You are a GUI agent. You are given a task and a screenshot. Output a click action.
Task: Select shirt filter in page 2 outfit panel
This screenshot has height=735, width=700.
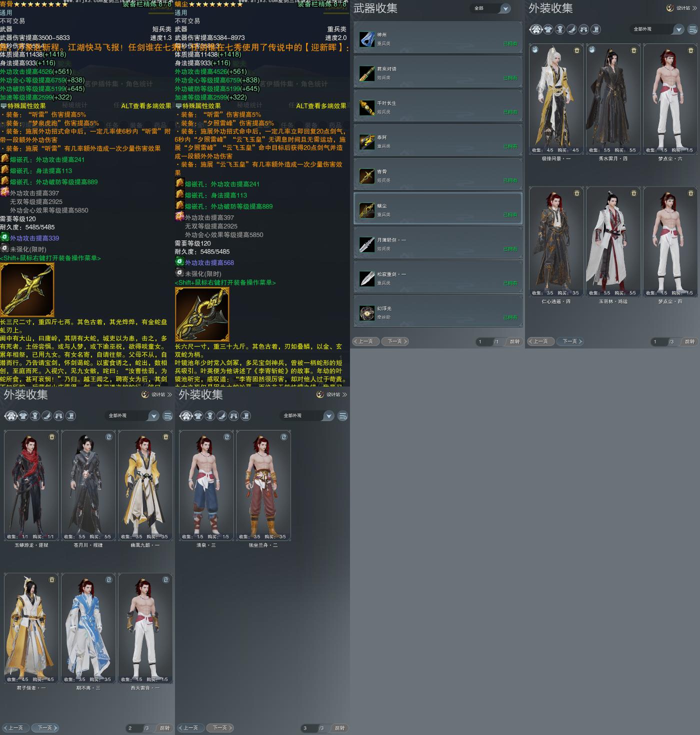[23, 416]
